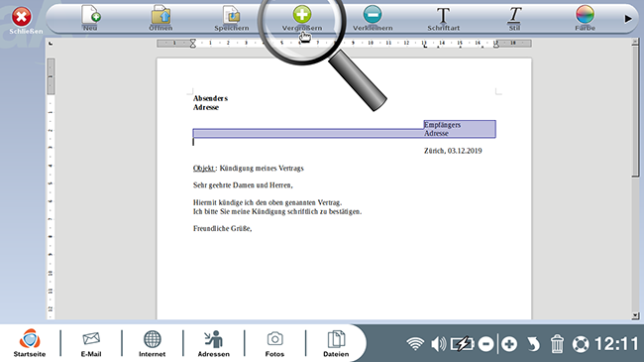
Task: Click the undo back arrow in tray
Action: coord(533,344)
